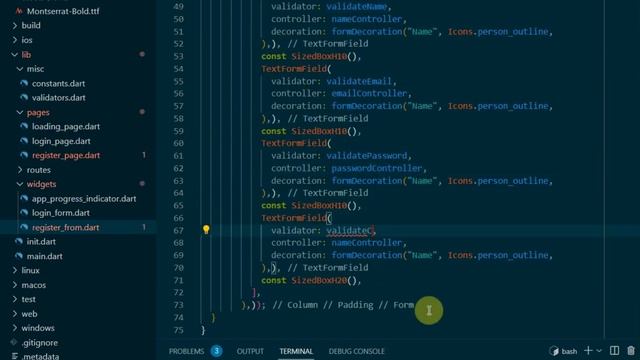Click SizedBoxH20 on line 71

[x=320, y=280]
